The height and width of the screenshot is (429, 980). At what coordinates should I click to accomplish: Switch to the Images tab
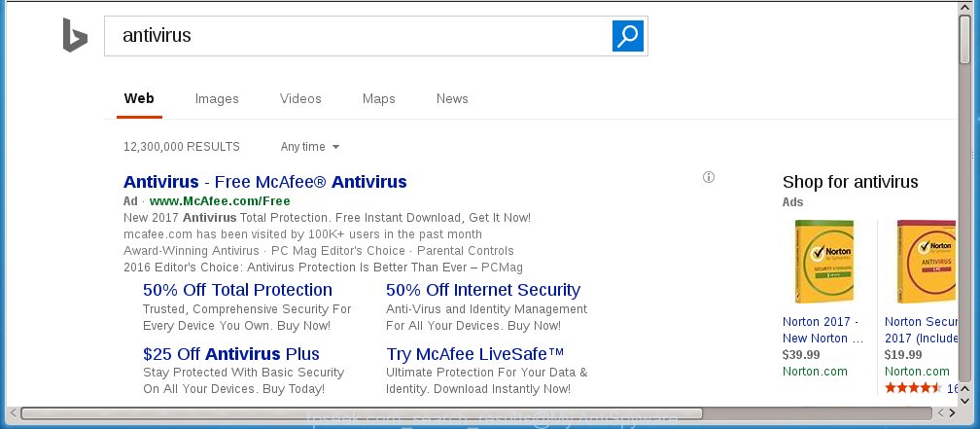tap(217, 99)
